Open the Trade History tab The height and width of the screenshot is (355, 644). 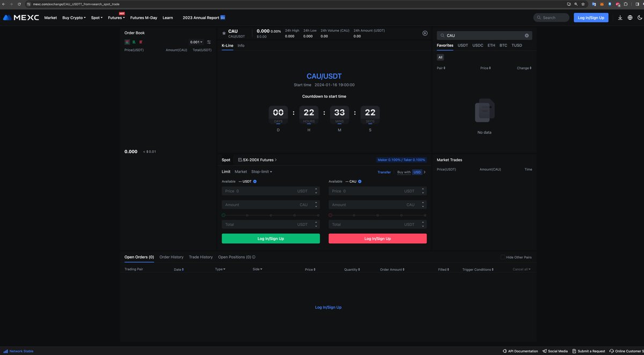[x=201, y=257]
